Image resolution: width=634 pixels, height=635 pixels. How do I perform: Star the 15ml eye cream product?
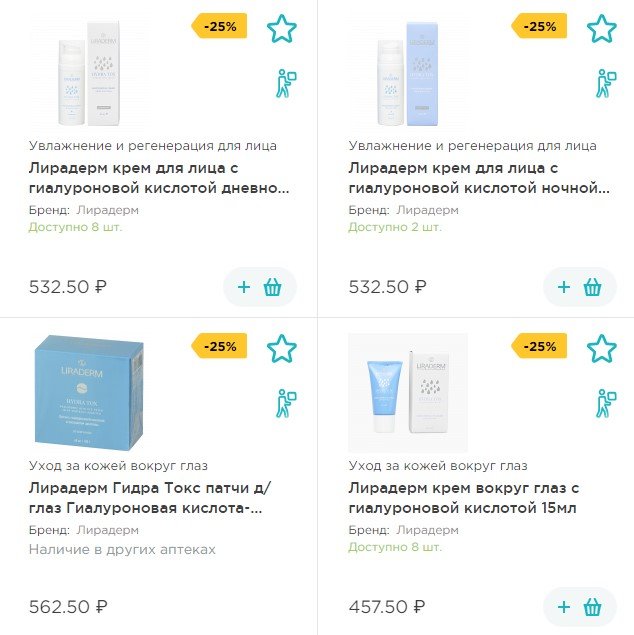601,349
